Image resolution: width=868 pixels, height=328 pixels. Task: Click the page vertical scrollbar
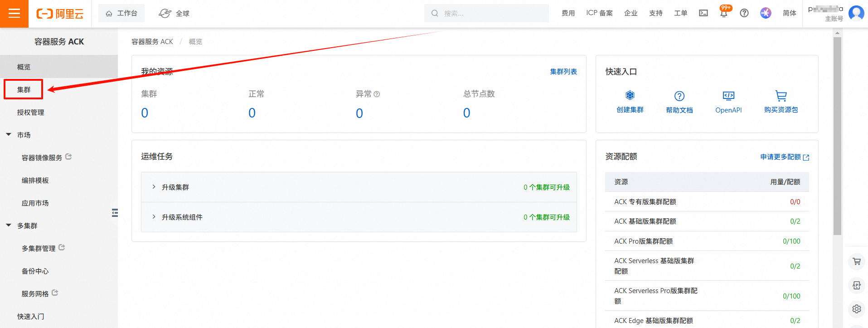[x=838, y=136]
